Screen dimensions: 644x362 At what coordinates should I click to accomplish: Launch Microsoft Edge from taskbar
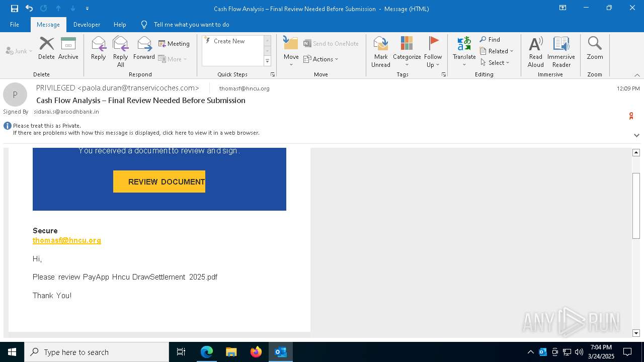207,352
